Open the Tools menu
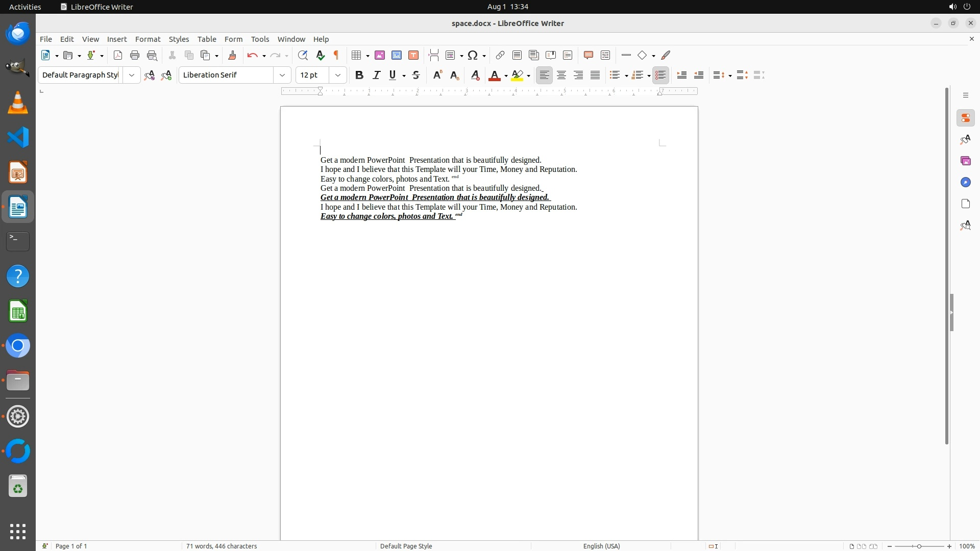The image size is (980, 551). (x=260, y=39)
